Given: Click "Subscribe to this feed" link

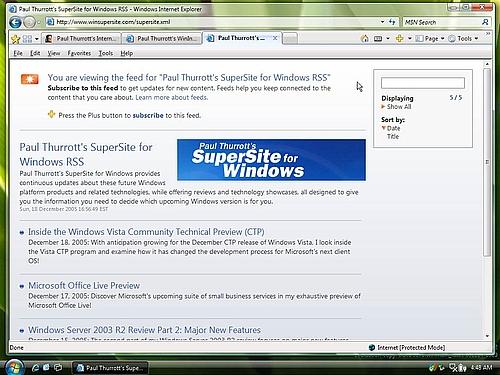Looking at the screenshot, I should 83,88.
